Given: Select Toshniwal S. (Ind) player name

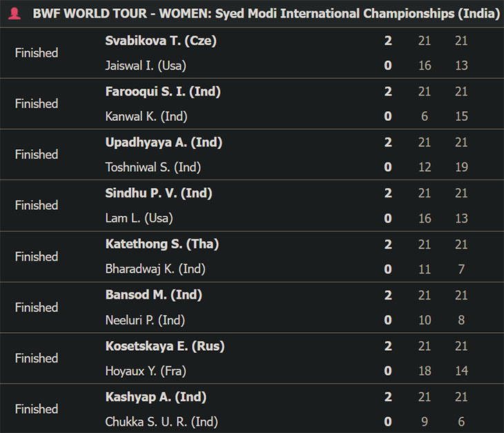Looking at the screenshot, I should pos(153,167).
